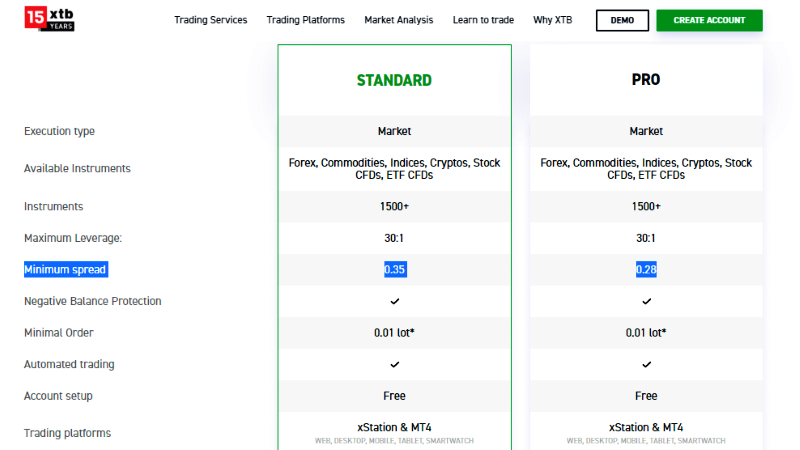This screenshot has height=450, width=800.
Task: Click Pro's Negative Balance Protection checkmark
Action: (x=646, y=302)
